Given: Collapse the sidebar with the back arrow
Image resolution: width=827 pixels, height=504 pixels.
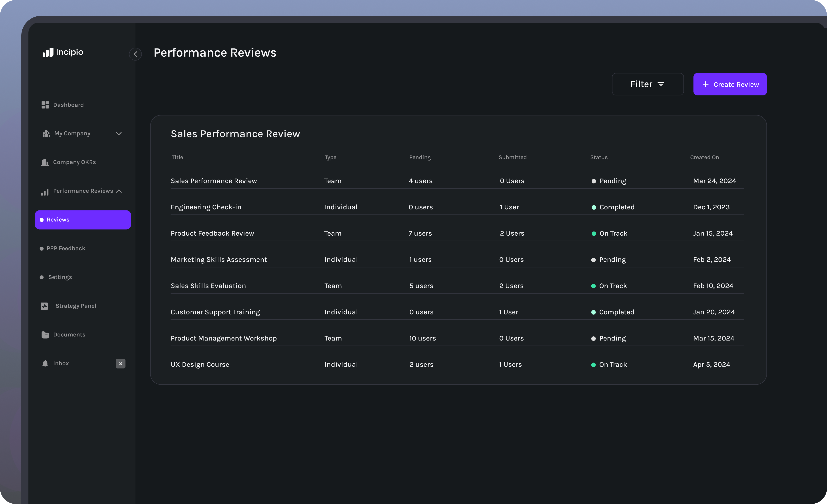Looking at the screenshot, I should 135,54.
